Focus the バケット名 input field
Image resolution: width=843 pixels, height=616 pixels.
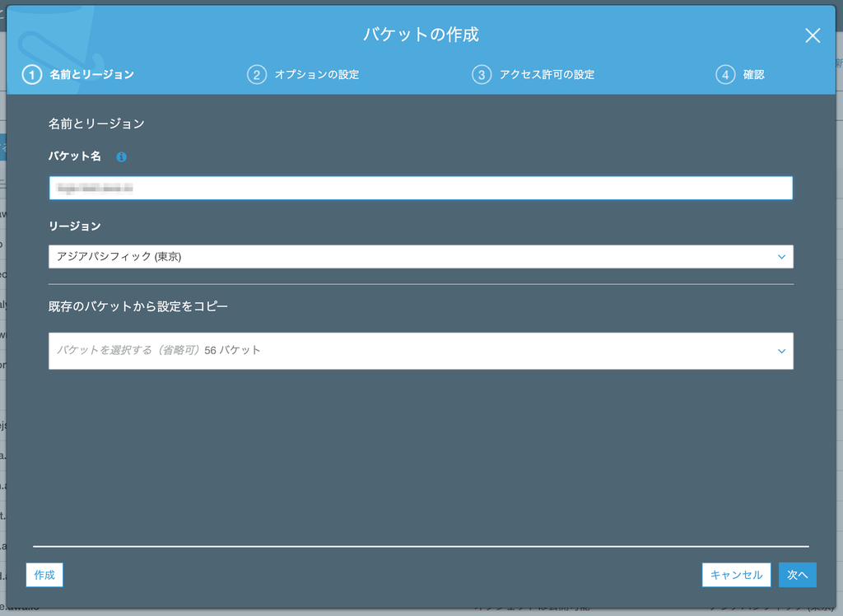pos(421,188)
